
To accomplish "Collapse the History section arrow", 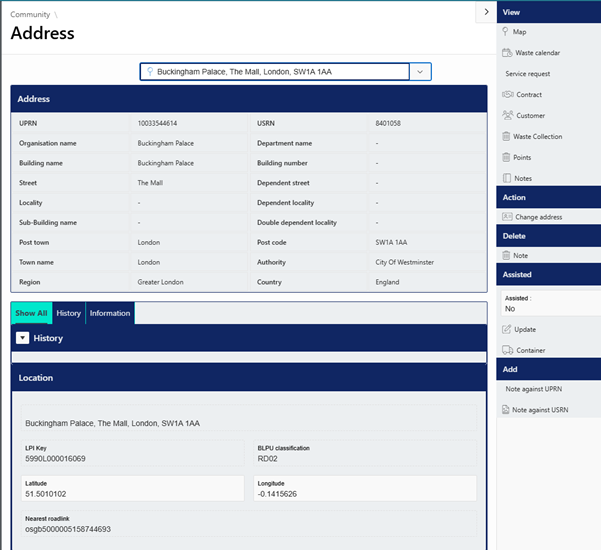I will (23, 338).
